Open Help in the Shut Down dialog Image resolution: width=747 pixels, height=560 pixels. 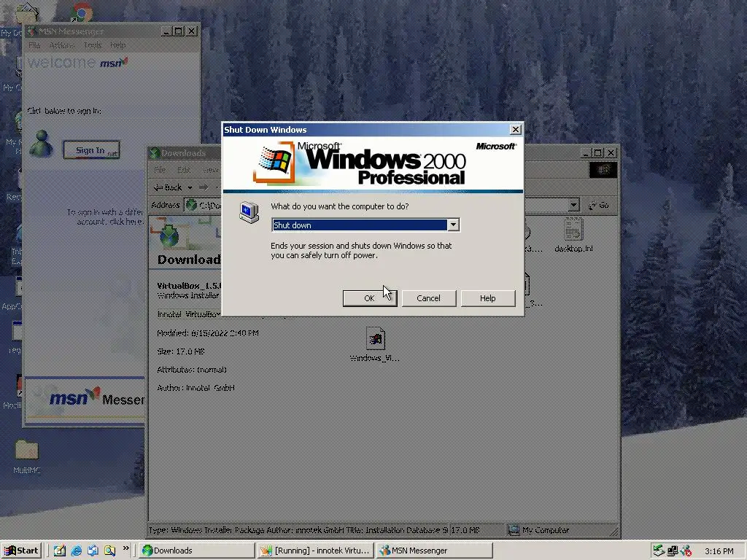[x=488, y=298]
